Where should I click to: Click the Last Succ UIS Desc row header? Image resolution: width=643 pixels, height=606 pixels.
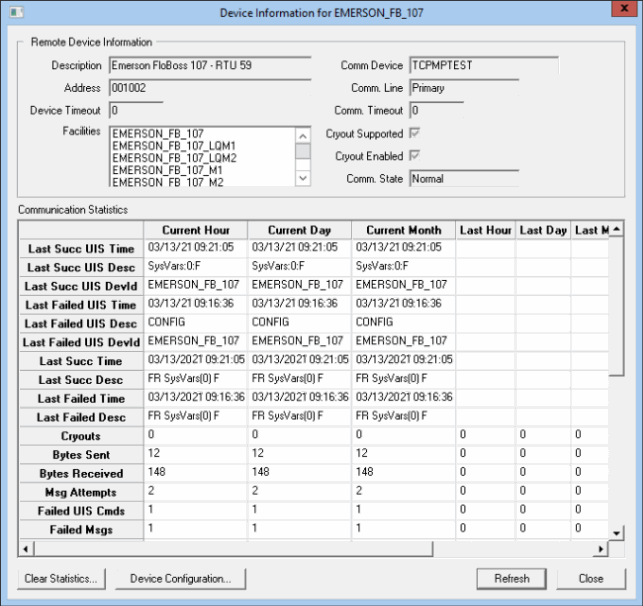tap(81, 267)
